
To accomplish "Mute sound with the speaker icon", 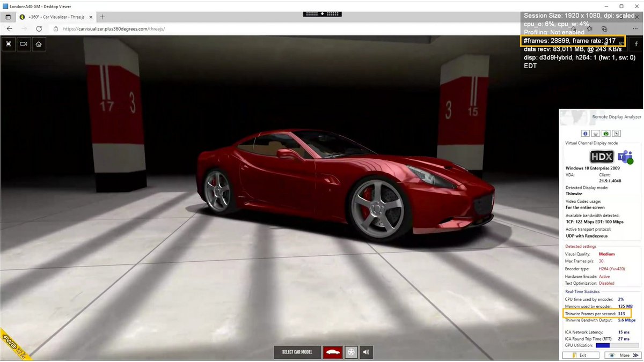I will (367, 352).
